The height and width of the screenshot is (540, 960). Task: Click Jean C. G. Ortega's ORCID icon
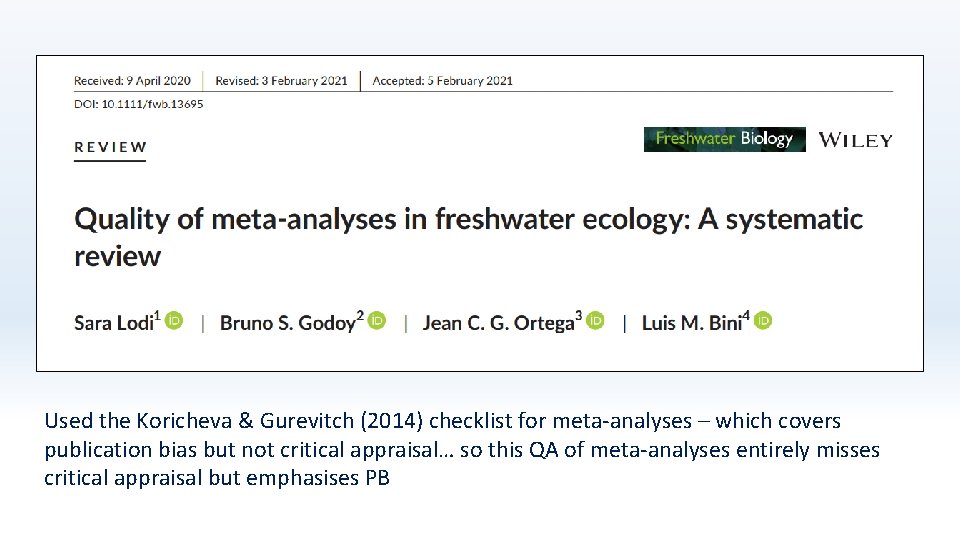click(596, 321)
